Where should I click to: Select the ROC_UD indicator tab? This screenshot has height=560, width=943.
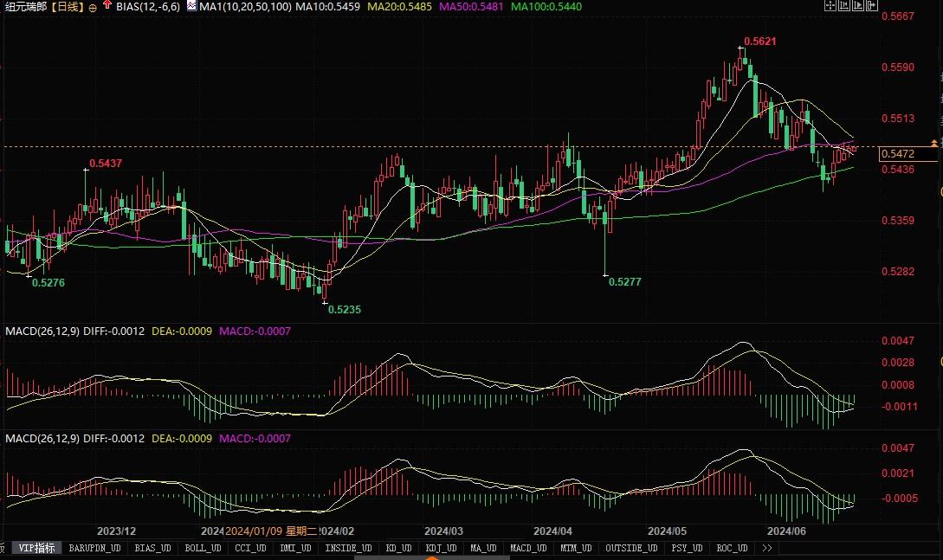[x=732, y=548]
